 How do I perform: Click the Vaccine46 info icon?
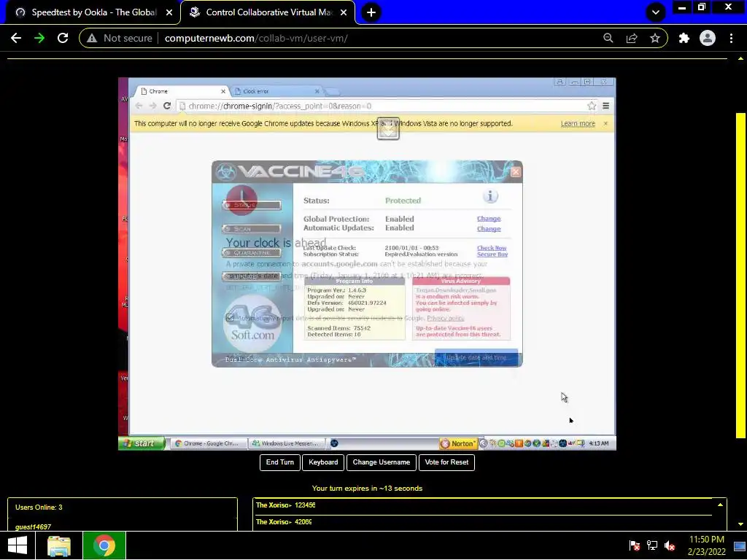(x=489, y=196)
